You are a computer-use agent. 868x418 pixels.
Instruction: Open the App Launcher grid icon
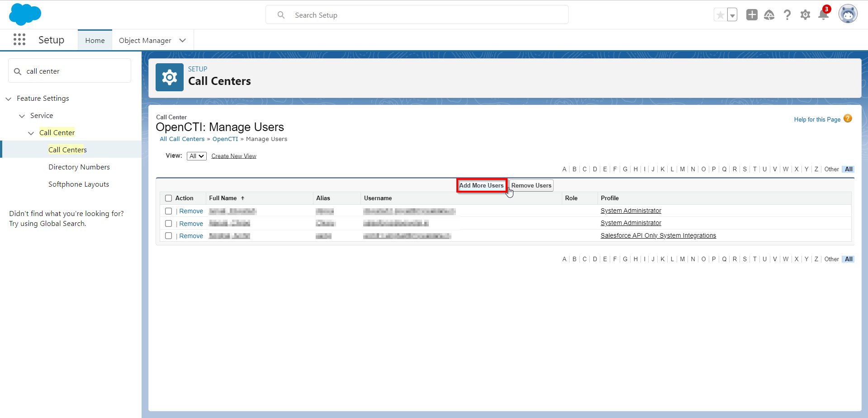click(x=19, y=40)
